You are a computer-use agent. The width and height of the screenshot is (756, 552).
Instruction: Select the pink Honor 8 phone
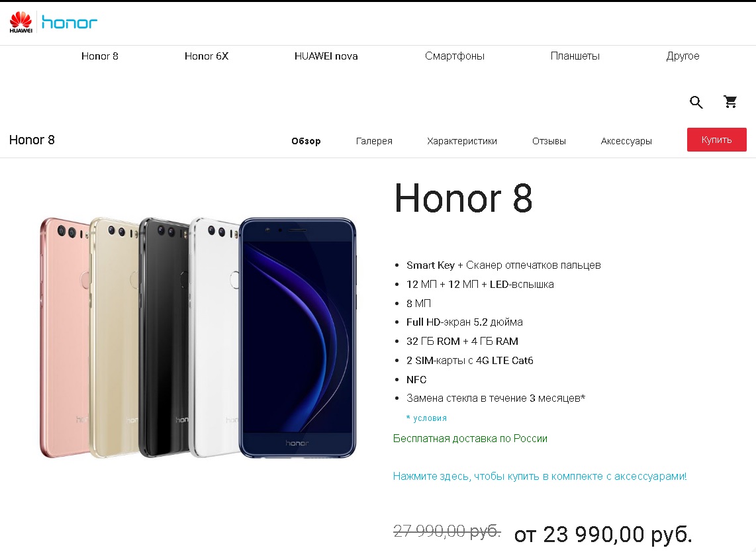64,338
